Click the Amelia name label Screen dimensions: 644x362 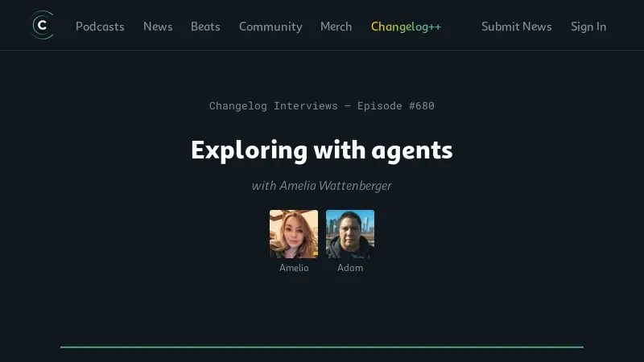click(294, 268)
